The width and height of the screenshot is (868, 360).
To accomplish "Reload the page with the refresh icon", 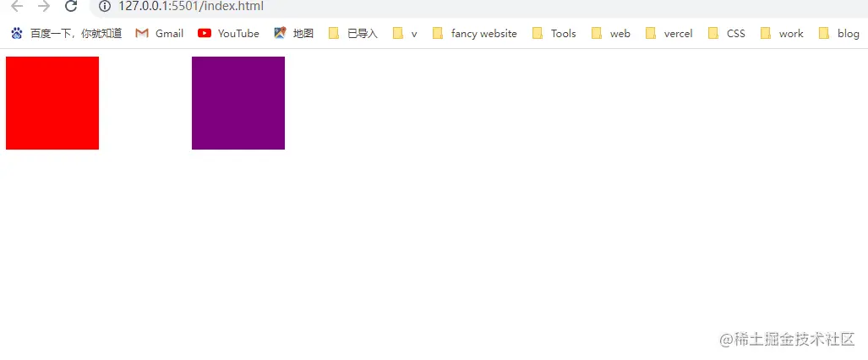I will click(x=71, y=6).
